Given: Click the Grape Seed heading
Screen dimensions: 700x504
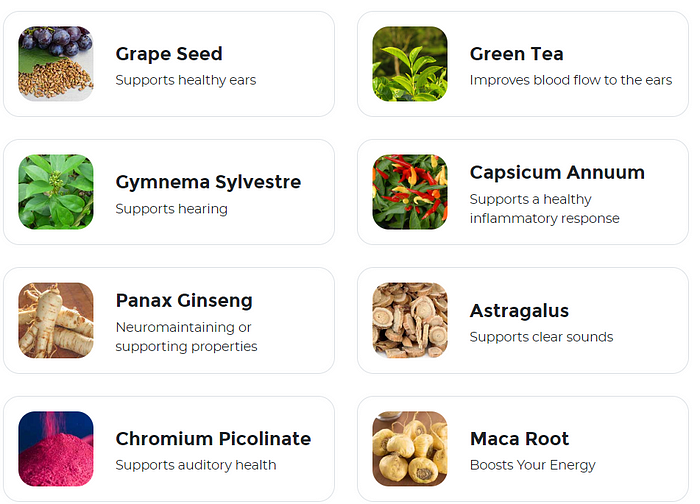Looking at the screenshot, I should tap(169, 54).
